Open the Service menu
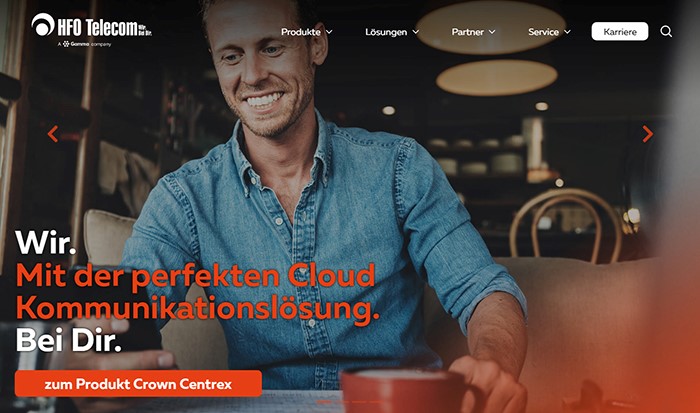 [543, 32]
